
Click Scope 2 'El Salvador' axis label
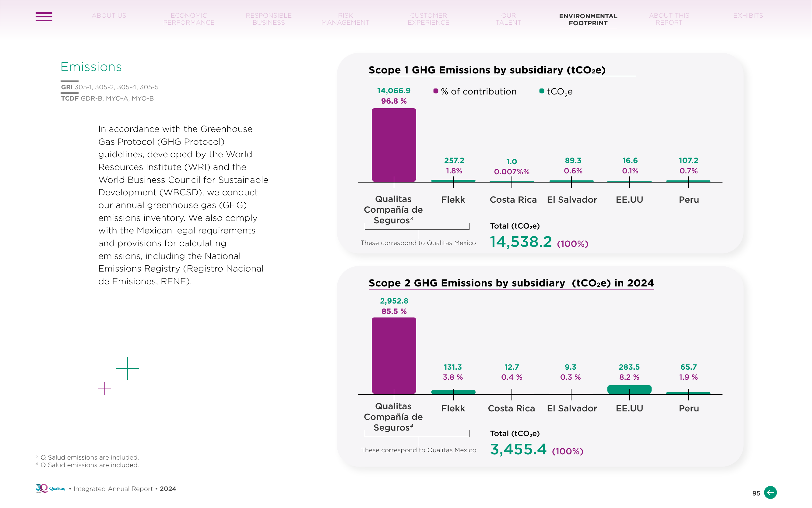click(572, 409)
